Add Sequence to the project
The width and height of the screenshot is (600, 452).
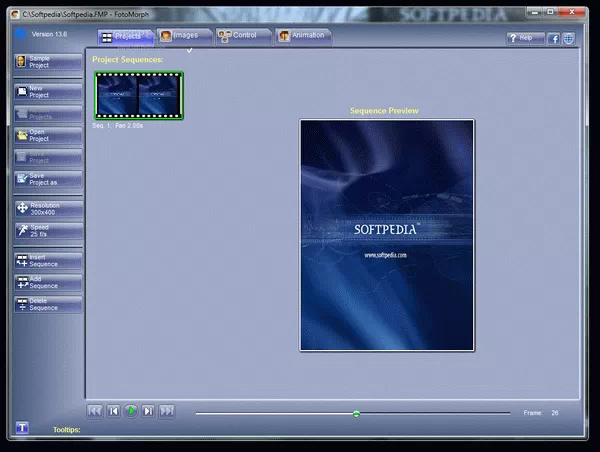pos(47,283)
